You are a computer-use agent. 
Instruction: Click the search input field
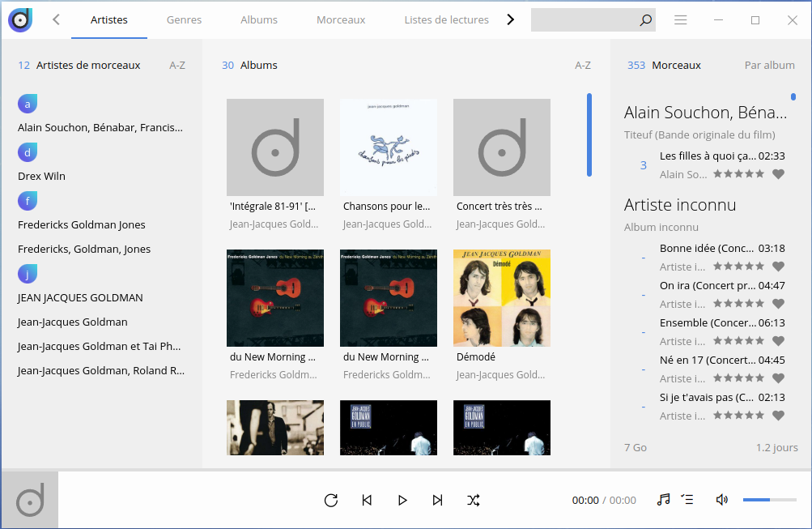click(x=585, y=20)
